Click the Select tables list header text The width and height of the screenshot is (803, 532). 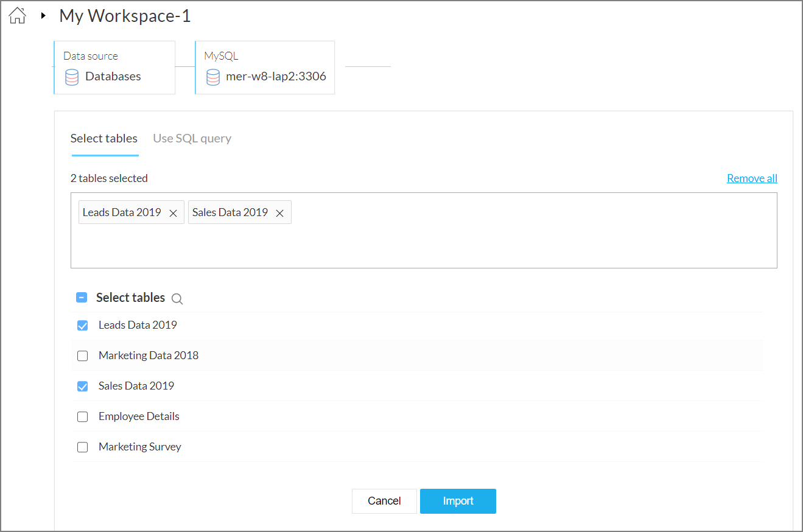point(130,298)
